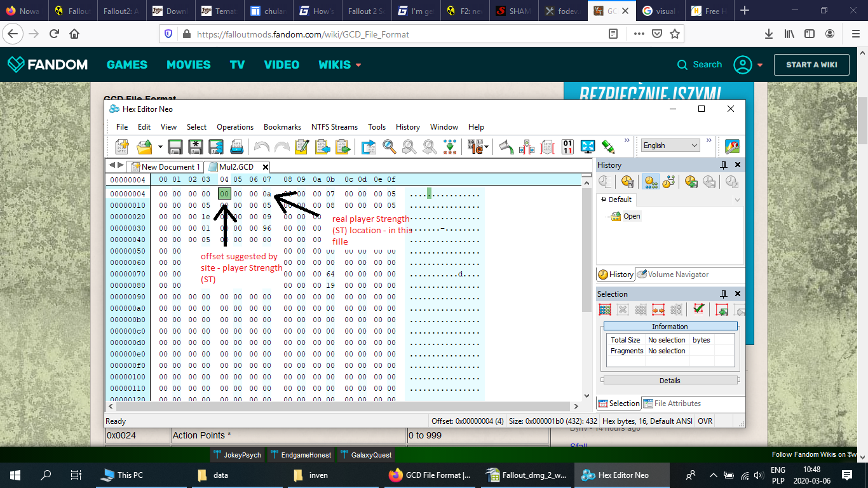Click the colorful icon at the toolbar's far right
Screen dimensions: 868x488
(732, 147)
